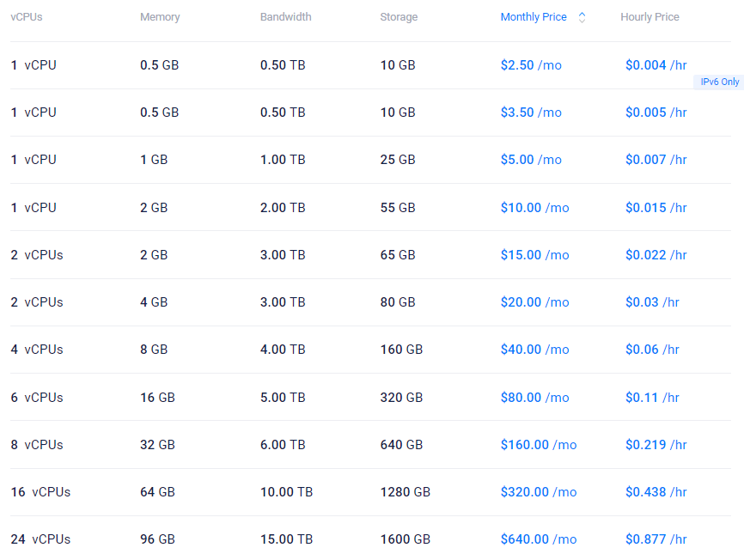Choose the $3.50 /mo plan price
Image resolution: width=744 pixels, height=560 pixels.
pyautogui.click(x=530, y=113)
